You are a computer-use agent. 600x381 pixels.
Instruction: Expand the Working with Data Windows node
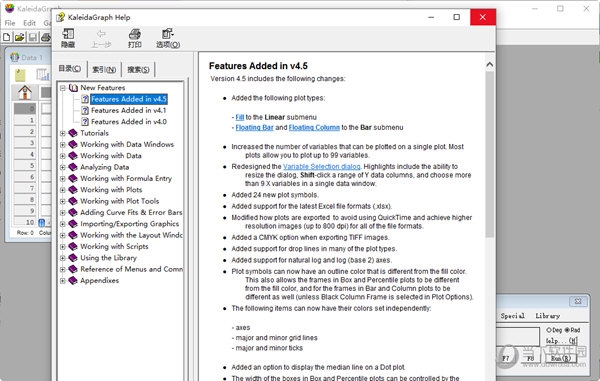(x=62, y=145)
